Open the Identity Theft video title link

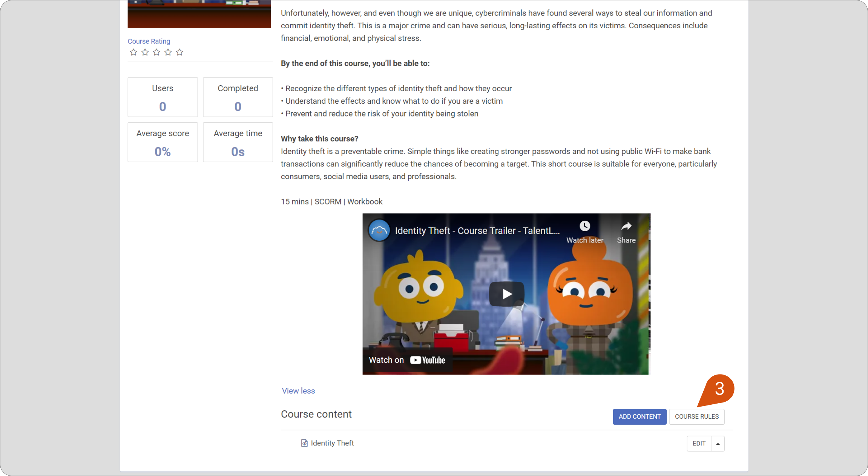(x=477, y=230)
